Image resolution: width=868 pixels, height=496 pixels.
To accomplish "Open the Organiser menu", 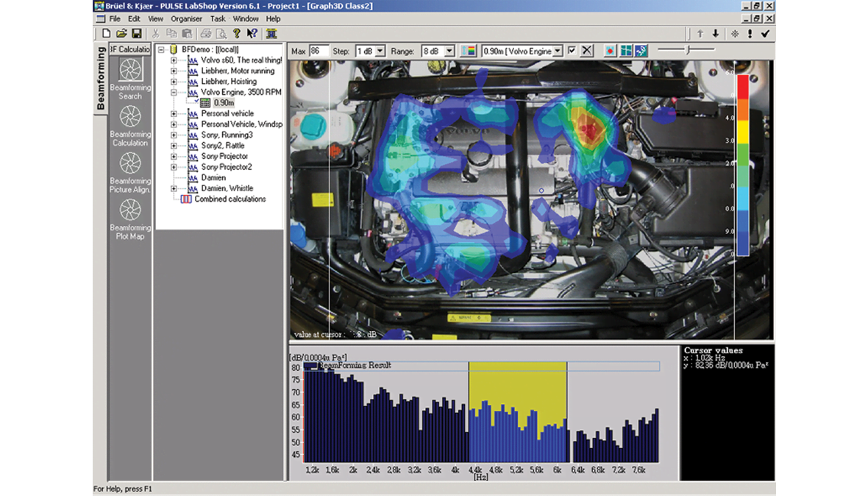I will (x=186, y=18).
